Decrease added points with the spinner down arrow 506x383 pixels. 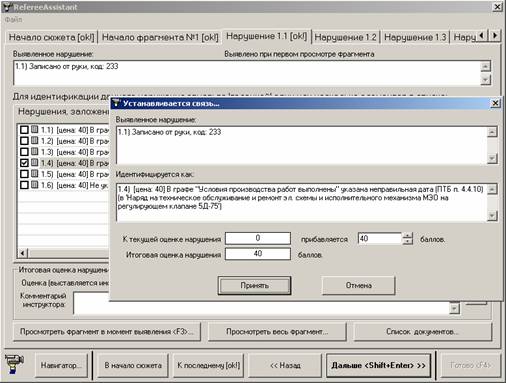[x=407, y=242]
